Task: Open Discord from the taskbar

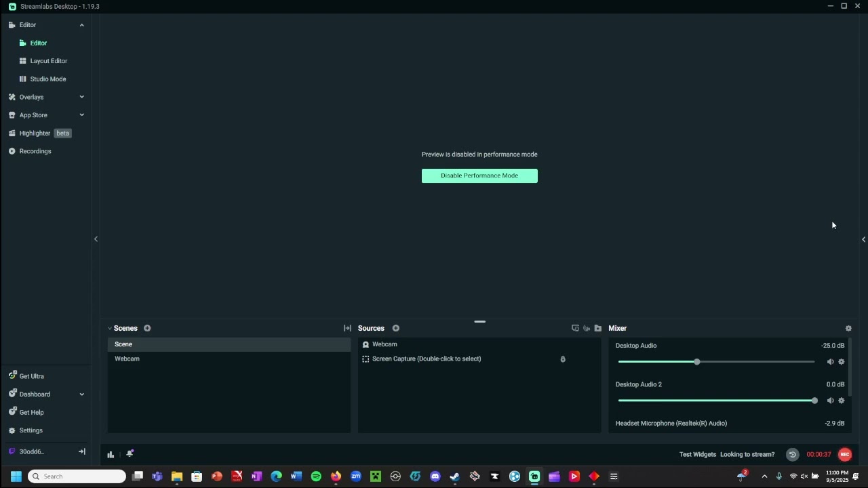Action: 435,476
